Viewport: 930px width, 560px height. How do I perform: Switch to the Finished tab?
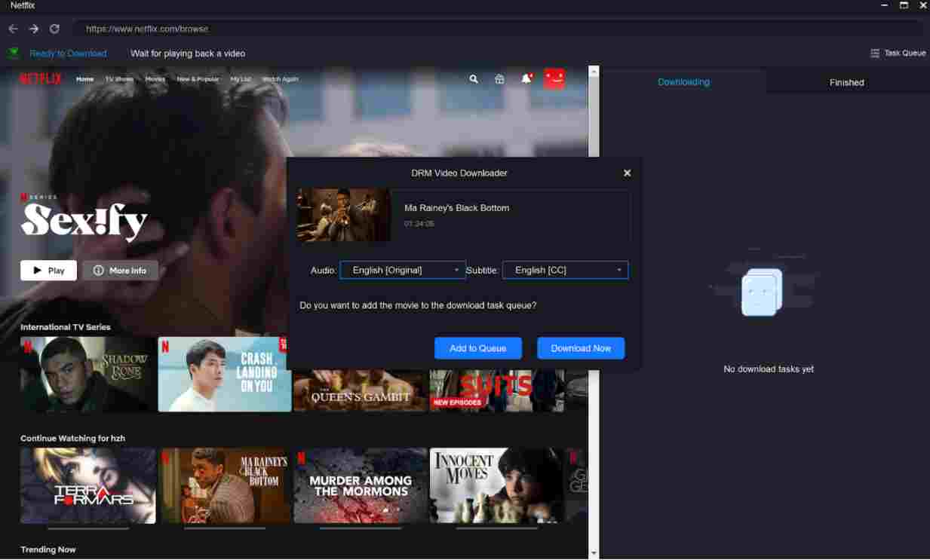point(846,82)
